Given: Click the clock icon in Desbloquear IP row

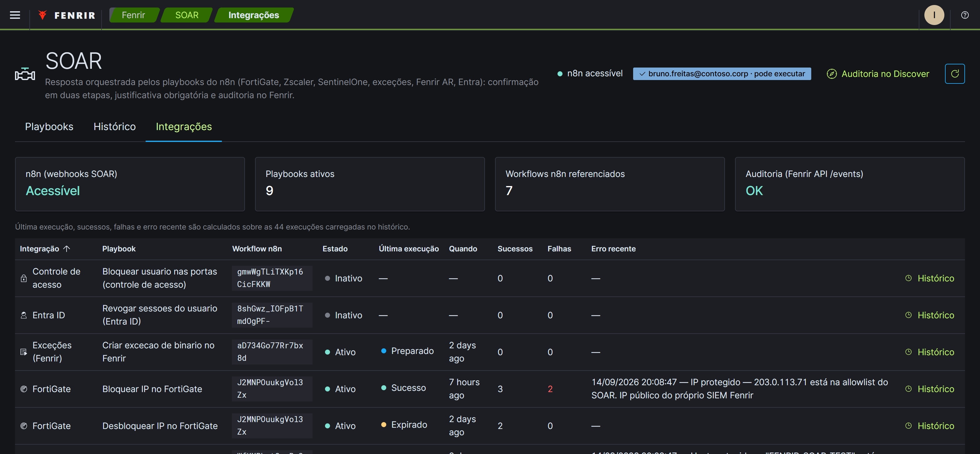Looking at the screenshot, I should pos(908,426).
